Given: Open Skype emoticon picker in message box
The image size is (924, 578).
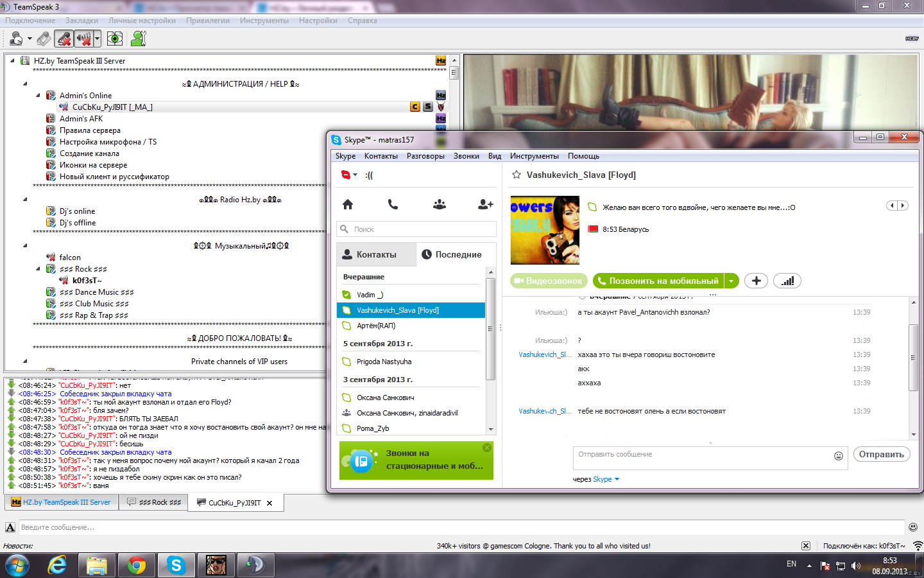Looking at the screenshot, I should [x=838, y=456].
